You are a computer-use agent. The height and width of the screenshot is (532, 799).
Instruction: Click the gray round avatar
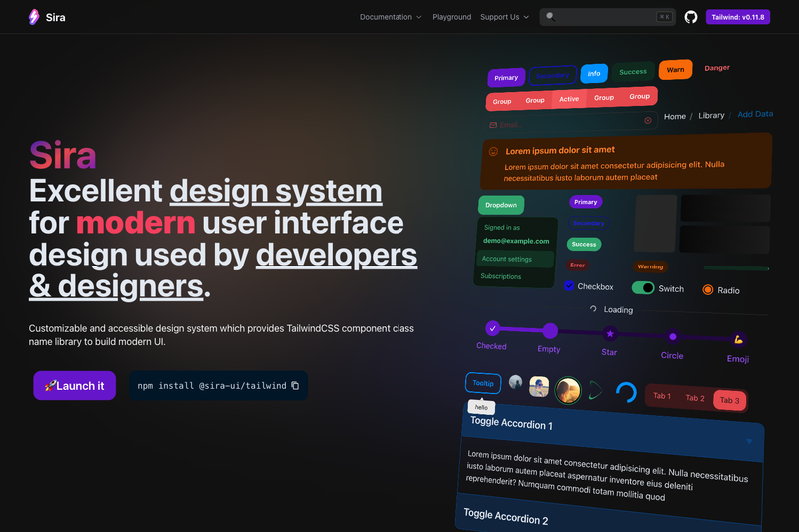[x=515, y=382]
